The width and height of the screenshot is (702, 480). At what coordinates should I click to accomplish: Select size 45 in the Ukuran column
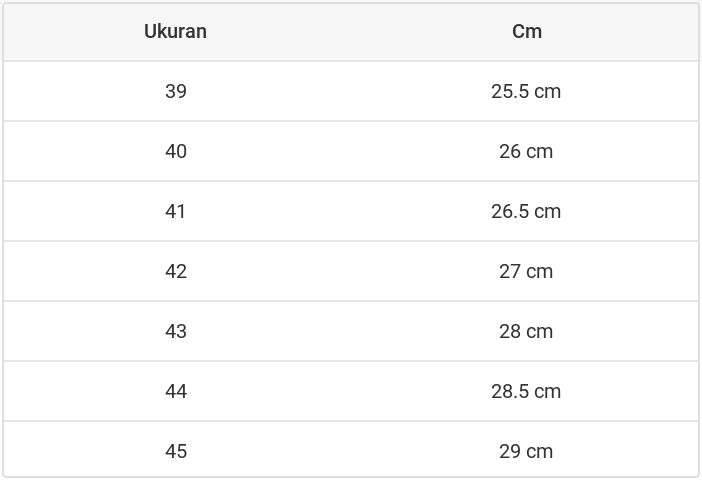[176, 451]
